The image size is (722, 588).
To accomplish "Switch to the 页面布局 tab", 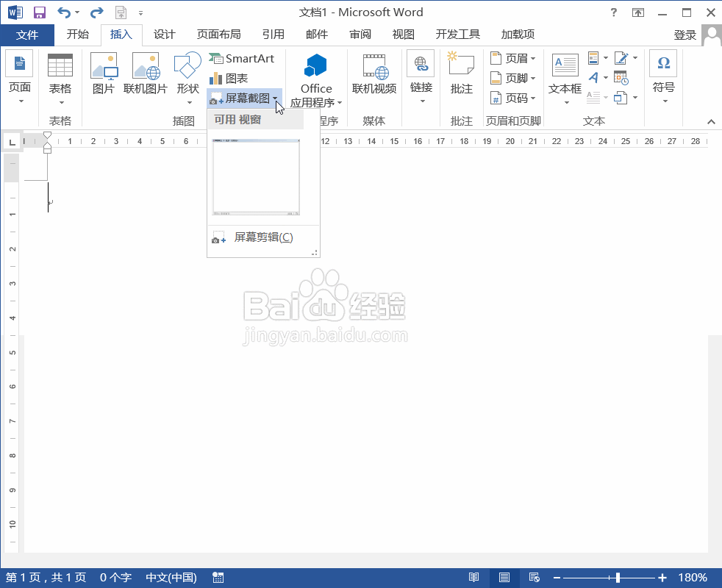I will [x=218, y=35].
